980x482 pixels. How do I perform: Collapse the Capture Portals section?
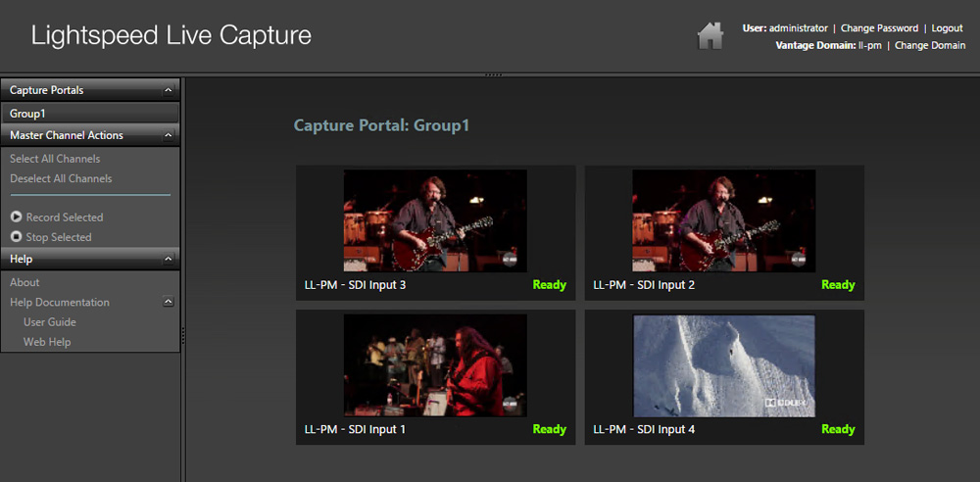[168, 91]
